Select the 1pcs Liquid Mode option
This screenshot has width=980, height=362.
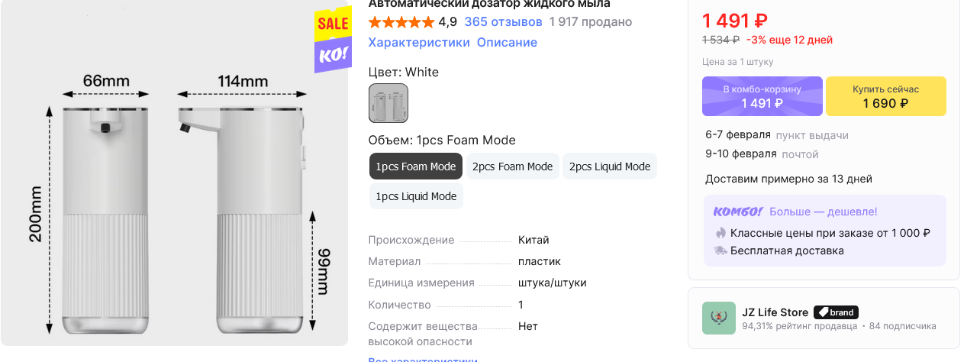(x=416, y=196)
